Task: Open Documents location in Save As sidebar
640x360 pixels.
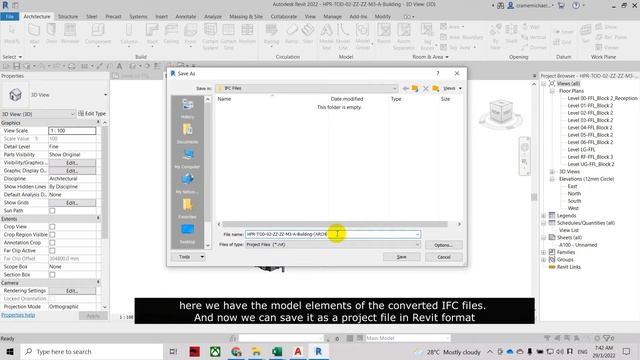Action: 187,133
